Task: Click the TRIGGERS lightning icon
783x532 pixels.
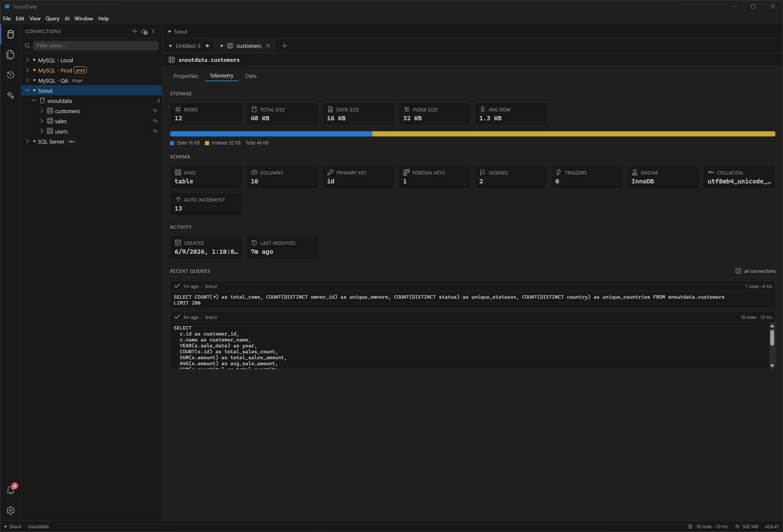Action: click(x=559, y=172)
